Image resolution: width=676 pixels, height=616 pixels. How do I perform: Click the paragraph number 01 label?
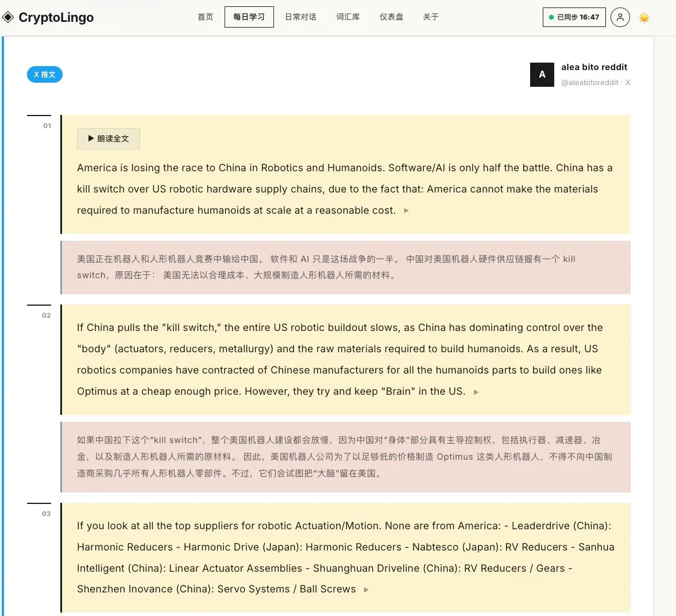click(x=47, y=126)
